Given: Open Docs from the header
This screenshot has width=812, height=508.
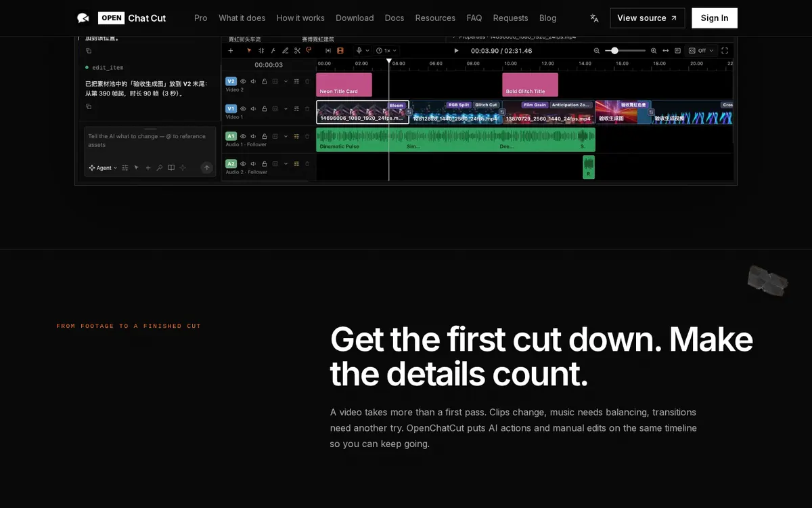Looking at the screenshot, I should point(394,18).
